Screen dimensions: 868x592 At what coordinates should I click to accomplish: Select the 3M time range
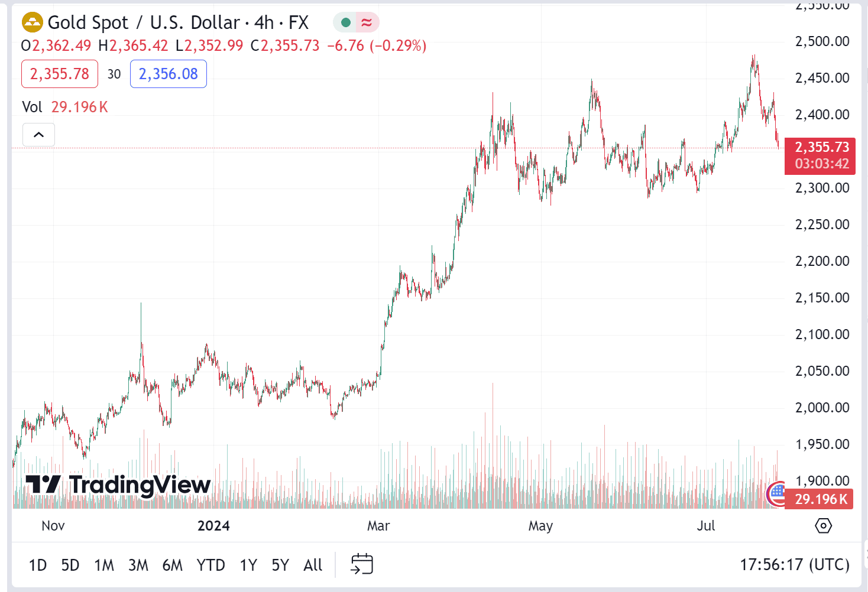tap(138, 565)
